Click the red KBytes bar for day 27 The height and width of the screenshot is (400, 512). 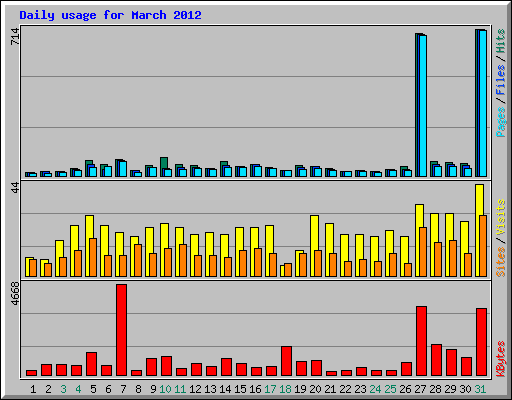[422, 341]
